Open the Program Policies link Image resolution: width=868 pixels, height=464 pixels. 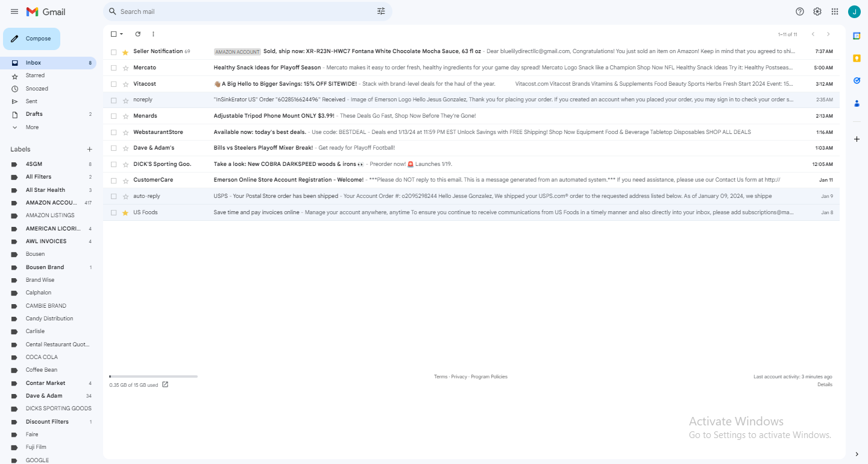[489, 377]
